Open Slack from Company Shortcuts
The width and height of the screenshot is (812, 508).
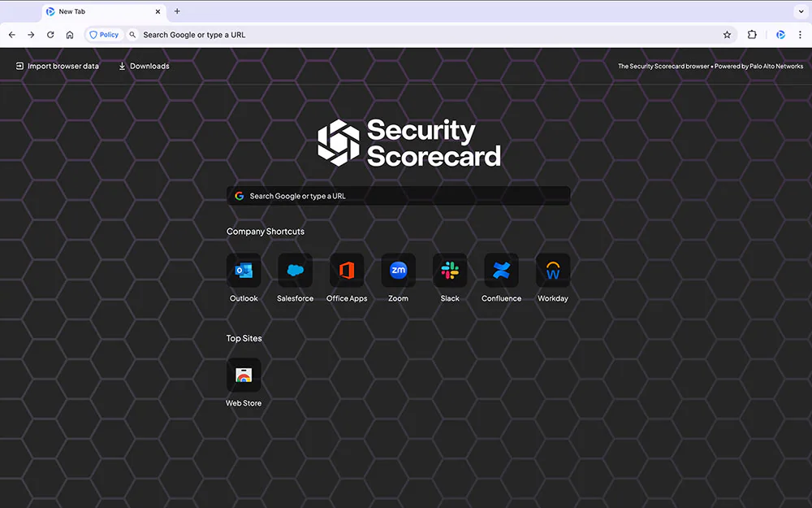(450, 270)
